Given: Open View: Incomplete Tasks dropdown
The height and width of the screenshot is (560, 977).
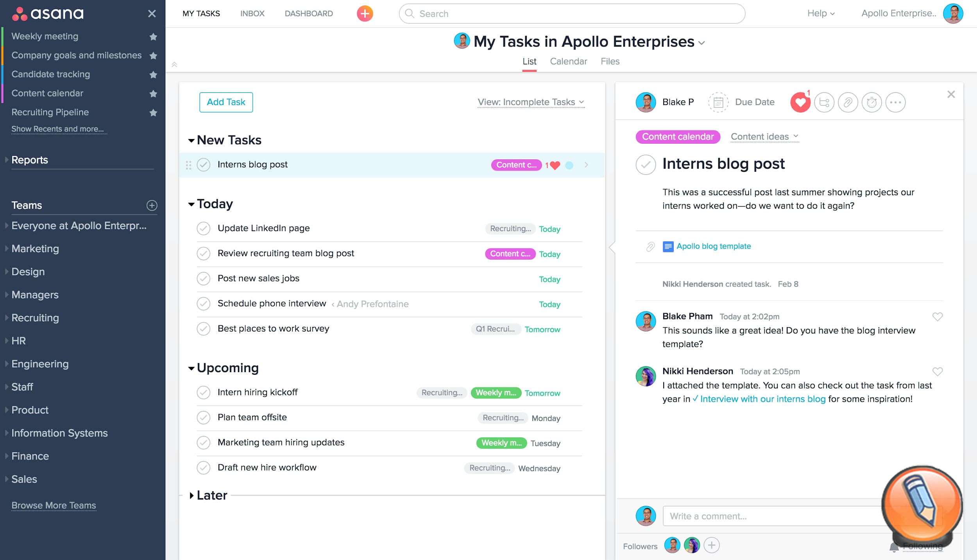Looking at the screenshot, I should pyautogui.click(x=530, y=102).
